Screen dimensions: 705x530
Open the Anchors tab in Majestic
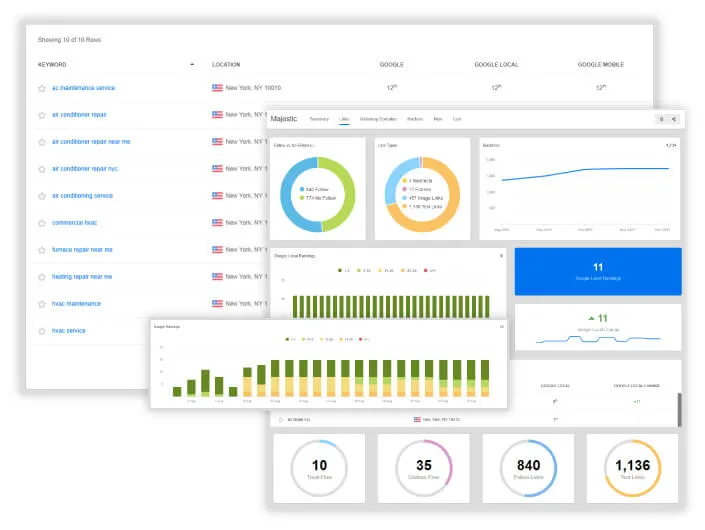415,119
